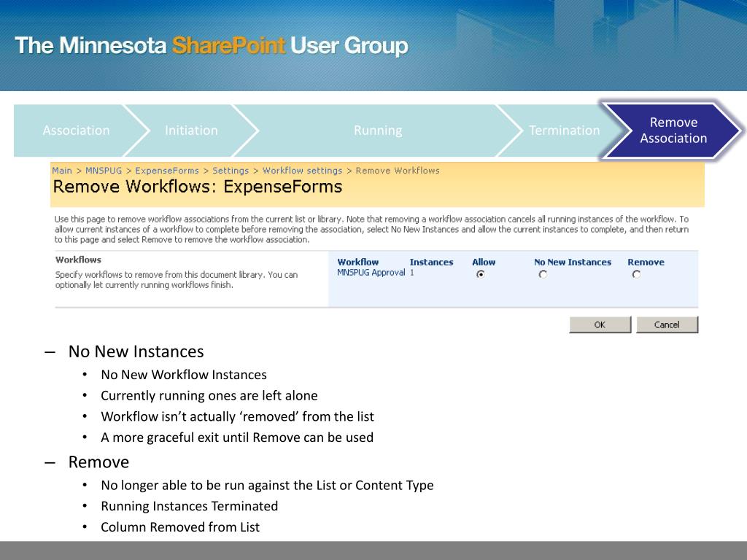Viewport: 747px width, 560px height.
Task: Click the 'Remove' dash heading below the form
Action: [x=98, y=462]
